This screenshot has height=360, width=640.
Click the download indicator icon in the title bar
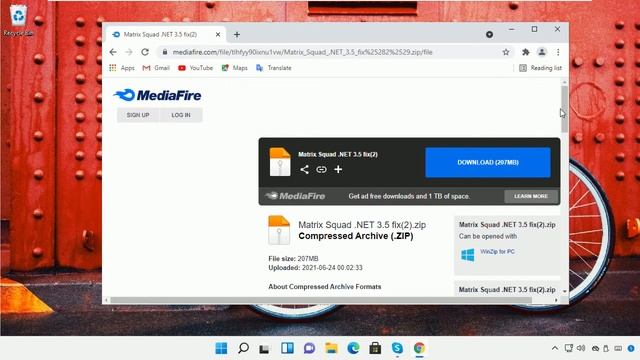(489, 35)
